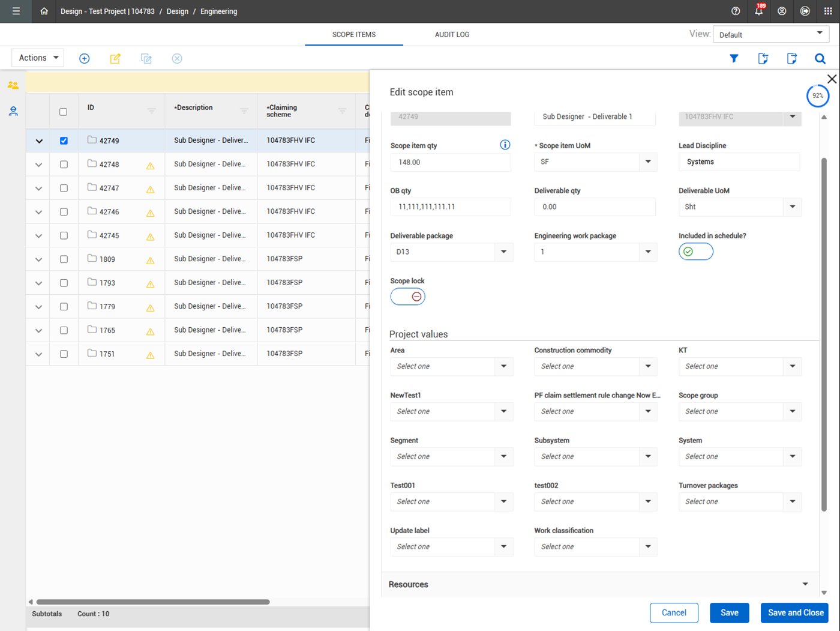Open the hamburger main menu
840x631 pixels.
click(x=16, y=11)
